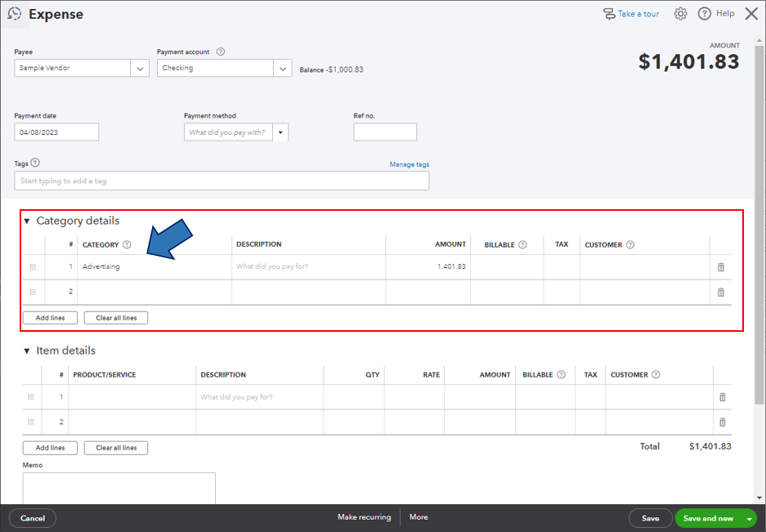Click Item details BILLABLE help icon
This screenshot has width=766, height=532.
[562, 374]
